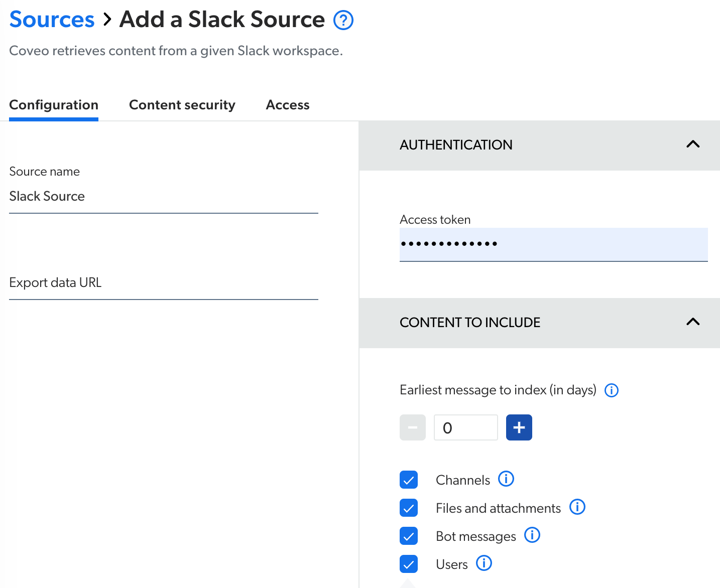
Task: Open the Content security tab
Action: [x=182, y=105]
